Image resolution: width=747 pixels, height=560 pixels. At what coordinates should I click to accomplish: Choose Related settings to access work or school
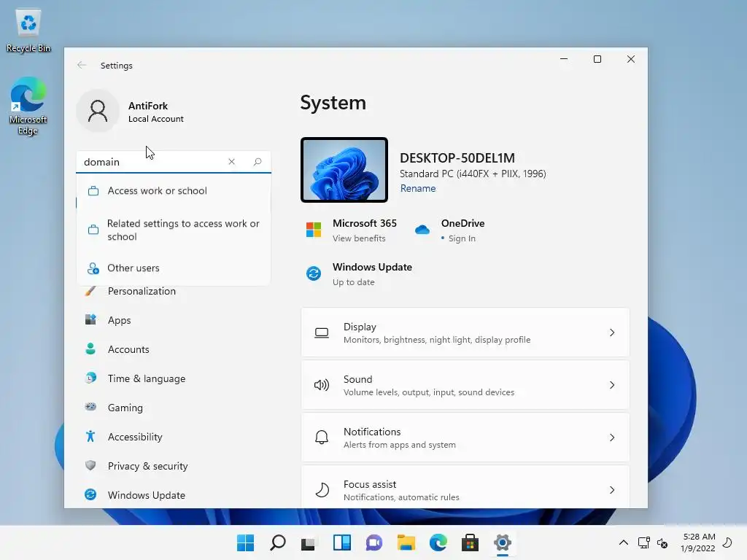[x=174, y=230]
